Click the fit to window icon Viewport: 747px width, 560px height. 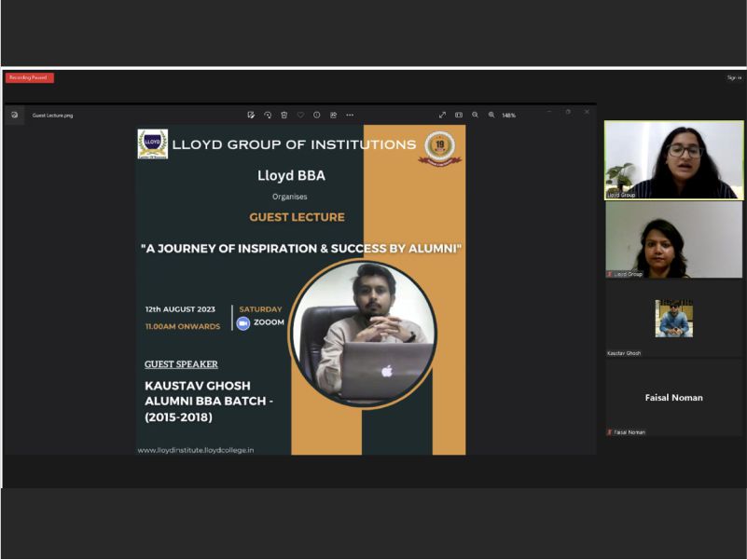459,115
